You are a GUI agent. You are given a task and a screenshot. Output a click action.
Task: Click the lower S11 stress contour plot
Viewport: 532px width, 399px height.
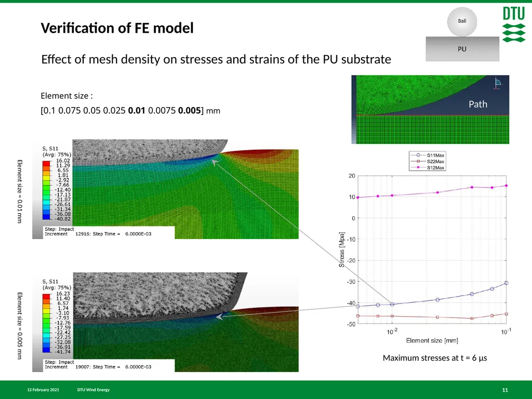point(166,322)
